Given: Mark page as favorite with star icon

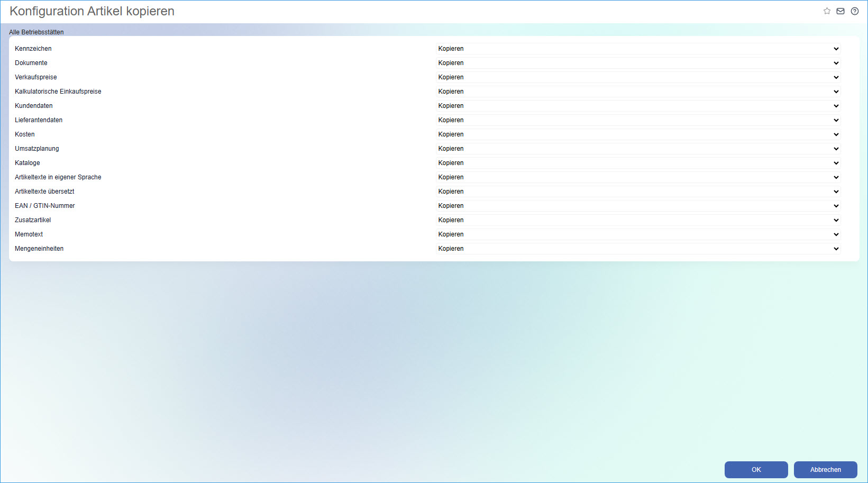Looking at the screenshot, I should coord(827,11).
